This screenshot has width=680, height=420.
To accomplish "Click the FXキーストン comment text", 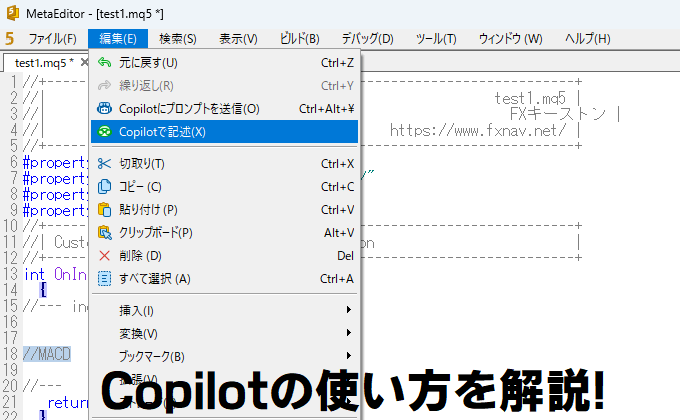I will [x=558, y=114].
